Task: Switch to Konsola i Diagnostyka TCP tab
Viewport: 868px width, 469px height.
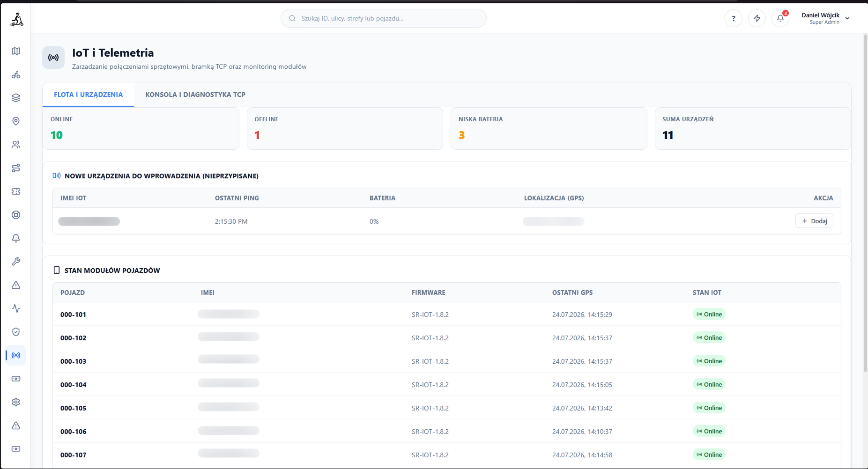Action: click(195, 95)
